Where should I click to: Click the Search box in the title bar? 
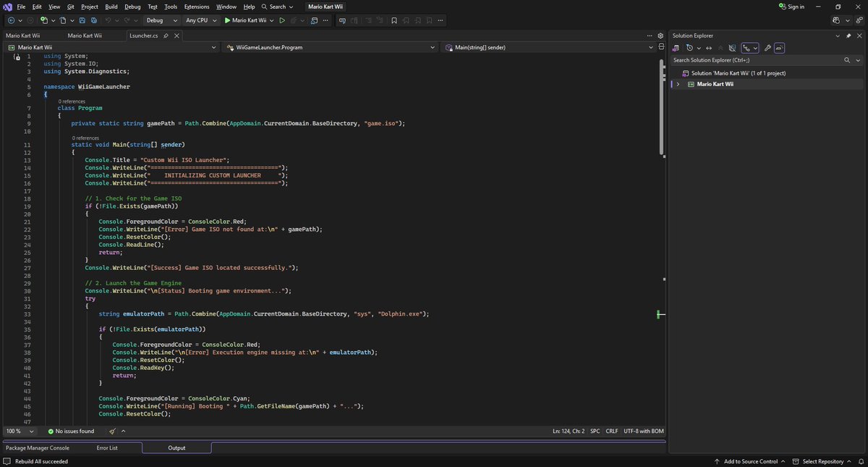coord(278,6)
